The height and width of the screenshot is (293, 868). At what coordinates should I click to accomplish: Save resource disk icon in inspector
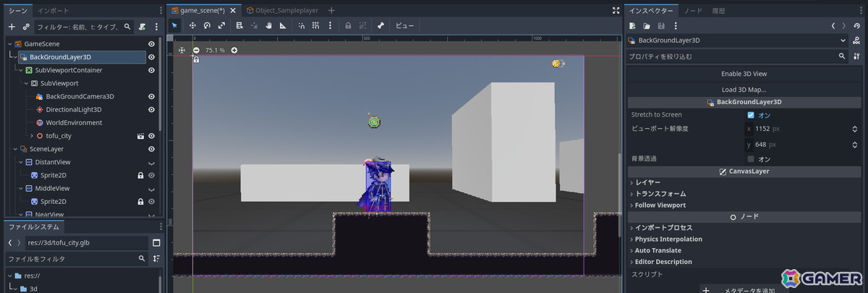[661, 26]
